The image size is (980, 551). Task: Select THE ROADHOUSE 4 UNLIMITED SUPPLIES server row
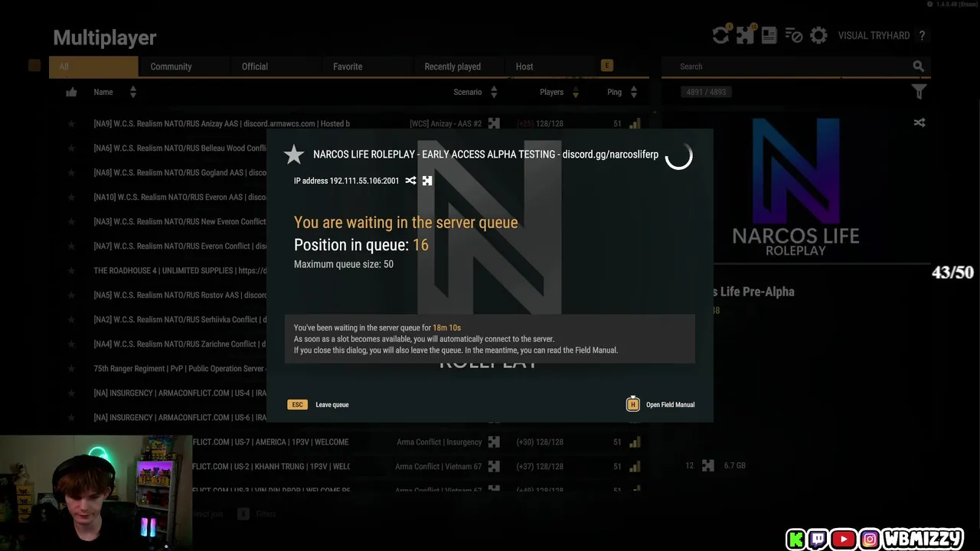pyautogui.click(x=180, y=270)
